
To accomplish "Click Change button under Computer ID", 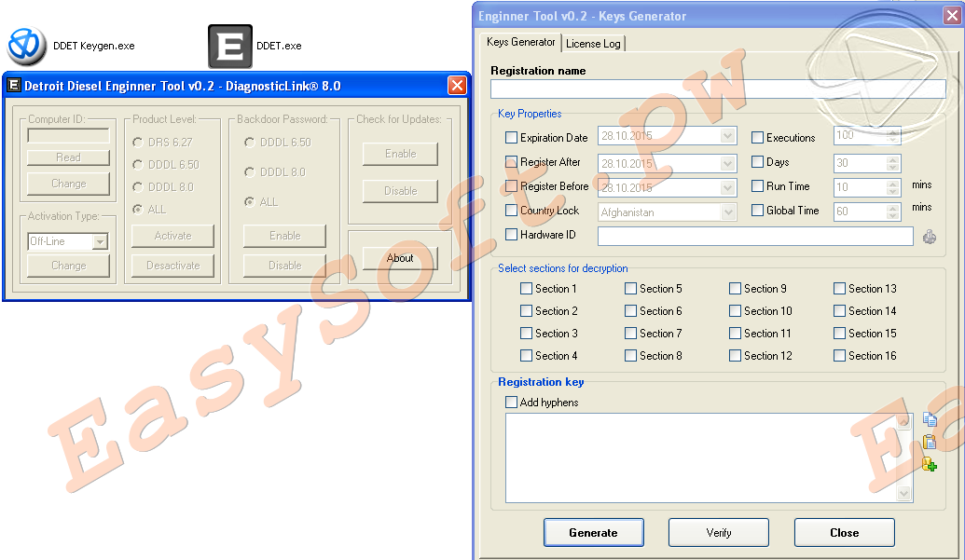I will [68, 184].
